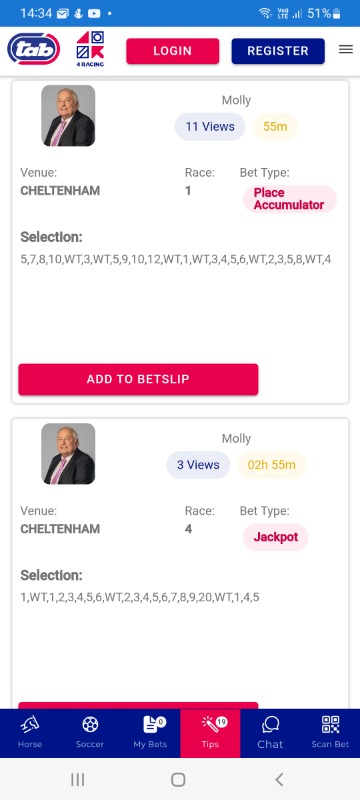
Task: Tap the Jackpot bet type badge
Action: [x=275, y=537]
